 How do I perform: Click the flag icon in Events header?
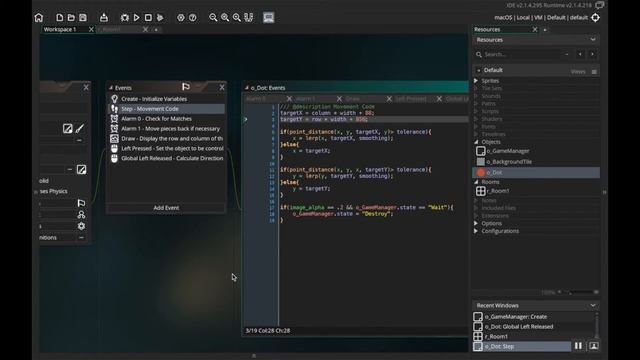pyautogui.click(x=186, y=87)
